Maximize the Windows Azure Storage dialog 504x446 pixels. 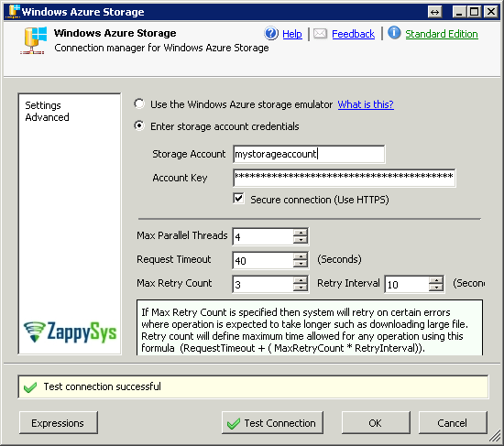pyautogui.click(x=474, y=12)
